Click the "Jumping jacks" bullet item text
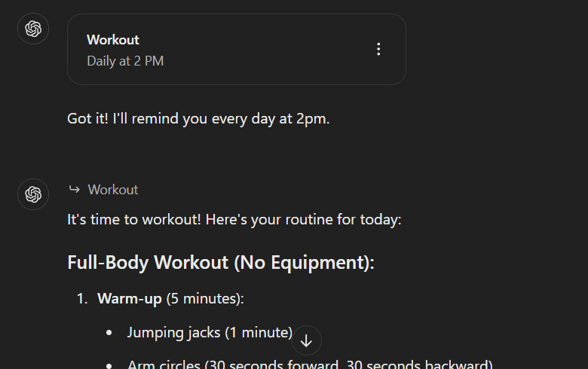 [169, 332]
